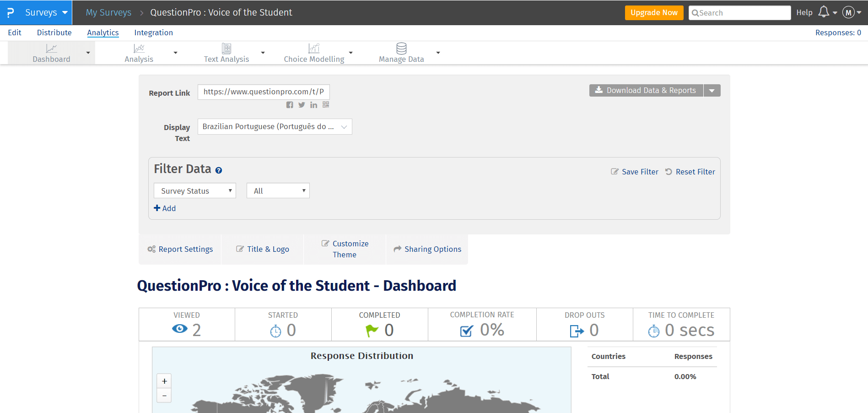This screenshot has height=413, width=868.
Task: Open Report Settings
Action: pyautogui.click(x=180, y=249)
